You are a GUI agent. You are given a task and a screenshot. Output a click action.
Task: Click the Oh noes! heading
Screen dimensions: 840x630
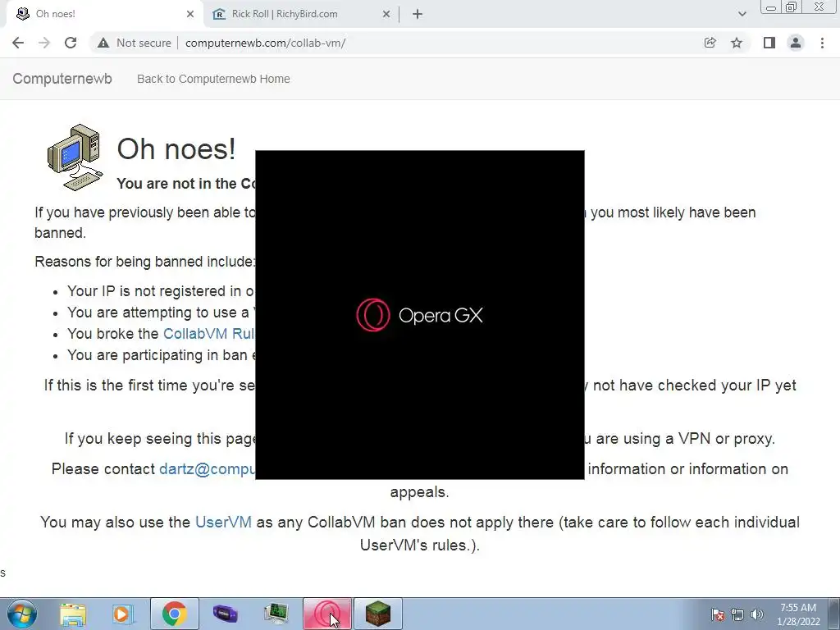pos(176,148)
